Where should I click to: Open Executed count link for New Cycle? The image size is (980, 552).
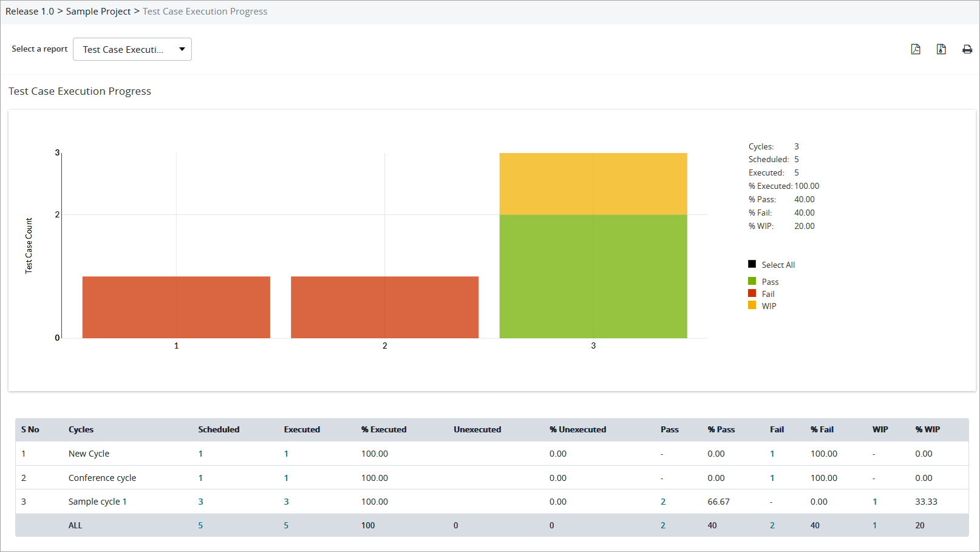click(x=286, y=454)
